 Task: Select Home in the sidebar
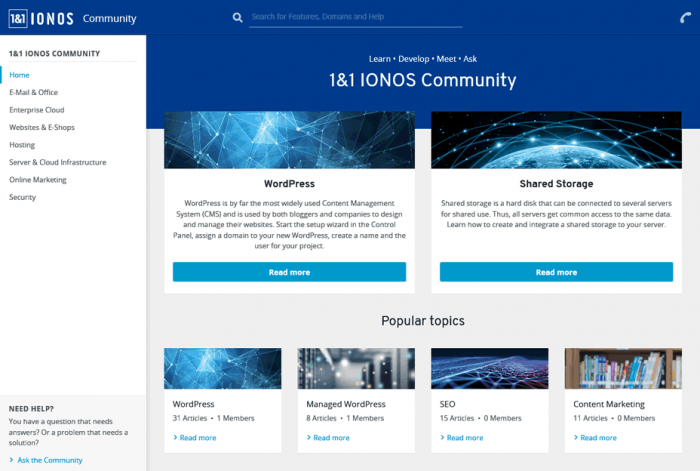(x=20, y=75)
